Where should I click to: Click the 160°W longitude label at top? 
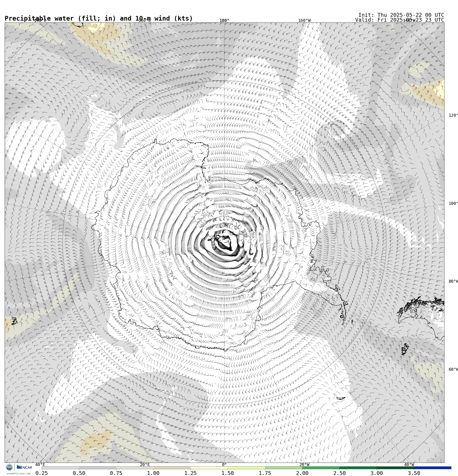[x=304, y=20]
